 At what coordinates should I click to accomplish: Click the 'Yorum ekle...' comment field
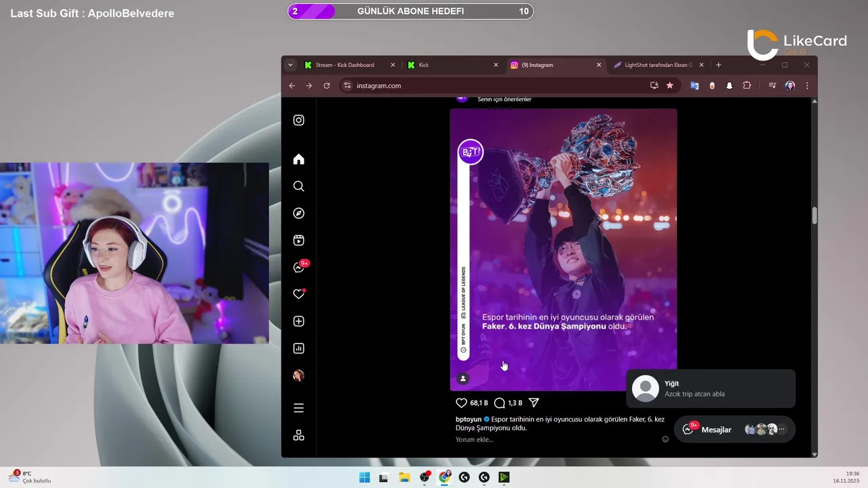[x=556, y=439]
